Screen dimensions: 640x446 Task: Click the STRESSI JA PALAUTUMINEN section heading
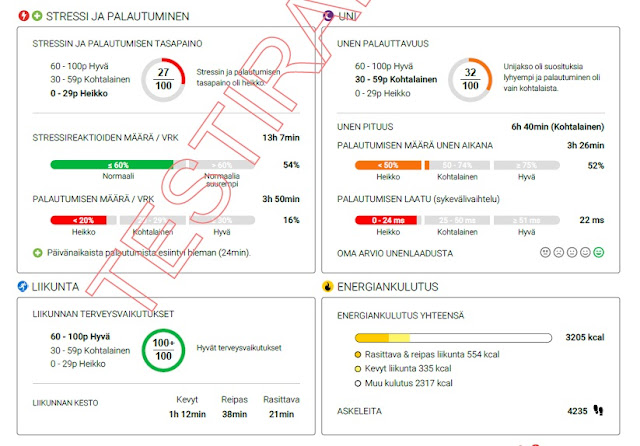118,16
